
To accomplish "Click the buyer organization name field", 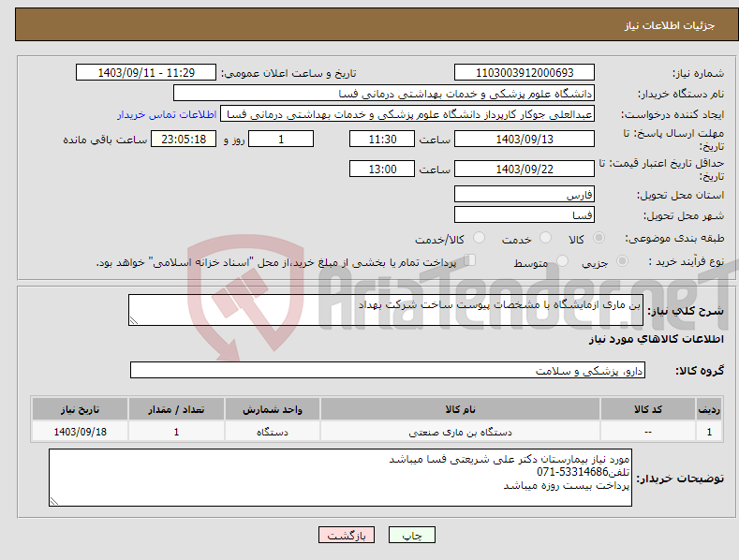I will click(x=384, y=94).
